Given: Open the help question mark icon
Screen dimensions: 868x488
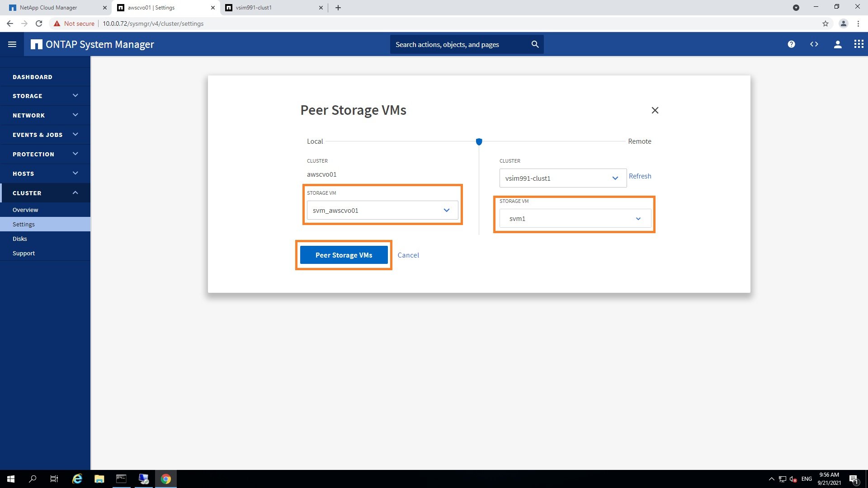Looking at the screenshot, I should pyautogui.click(x=791, y=44).
